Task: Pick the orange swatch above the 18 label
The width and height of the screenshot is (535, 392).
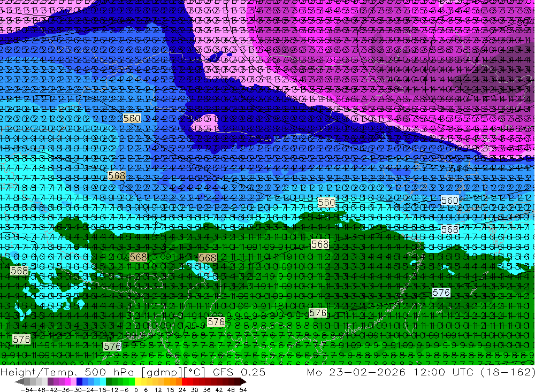Action: tap(173, 382)
